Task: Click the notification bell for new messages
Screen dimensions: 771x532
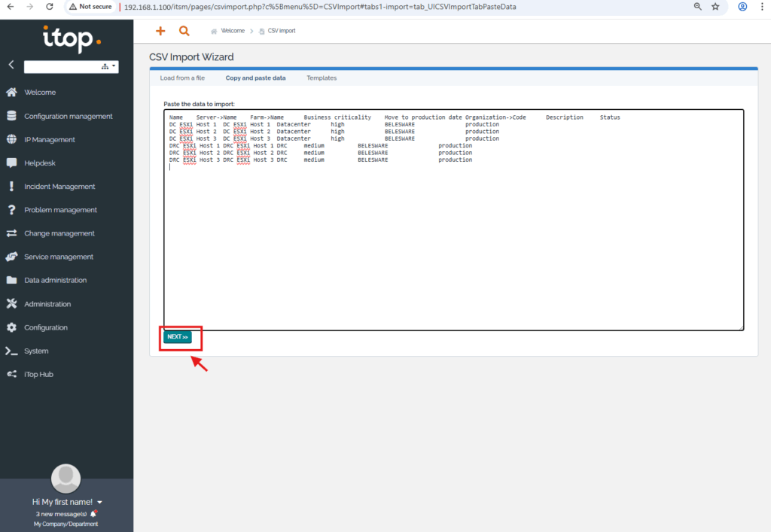Action: pos(93,514)
